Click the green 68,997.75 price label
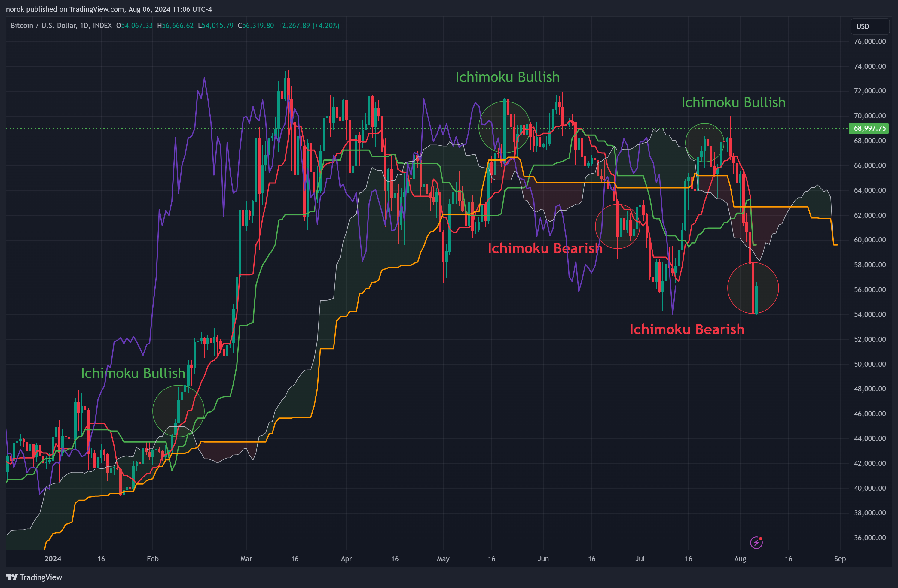This screenshot has height=588, width=898. pyautogui.click(x=869, y=128)
